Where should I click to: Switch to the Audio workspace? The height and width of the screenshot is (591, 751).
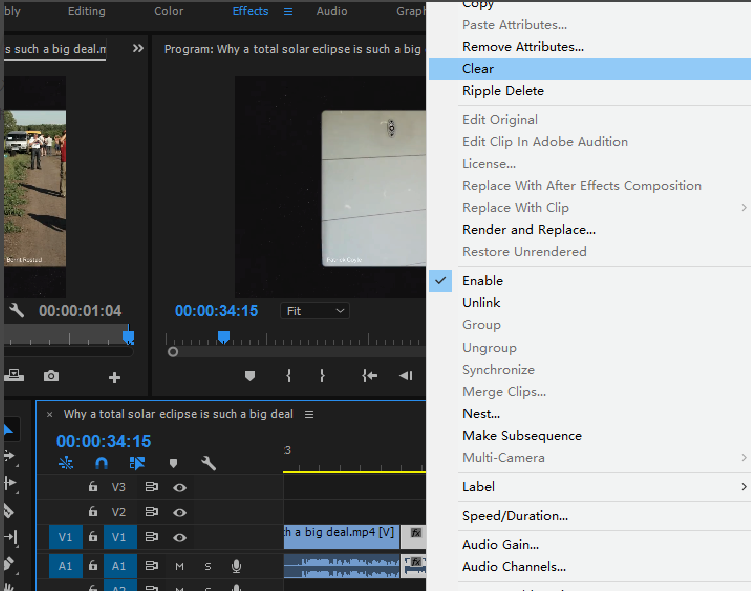tap(332, 11)
